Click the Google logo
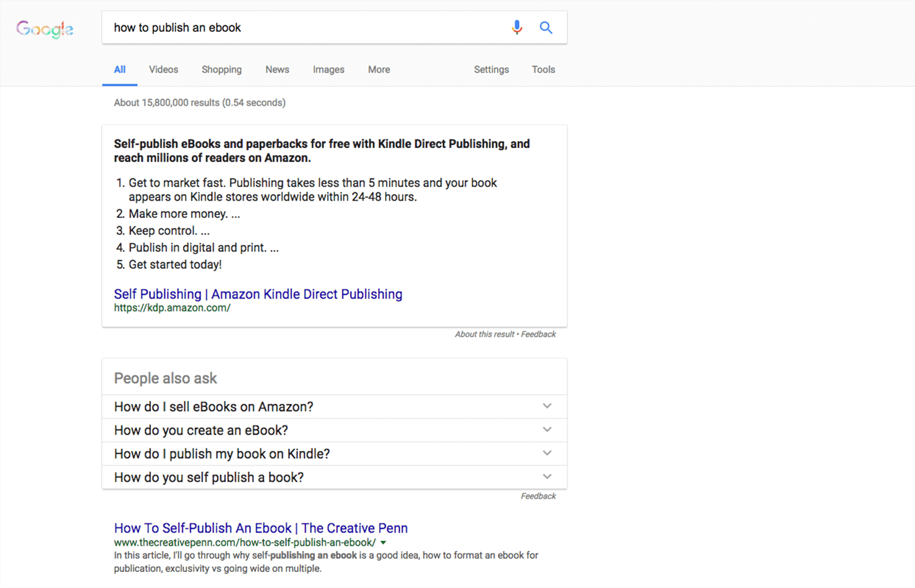The width and height of the screenshot is (915, 588). point(45,29)
